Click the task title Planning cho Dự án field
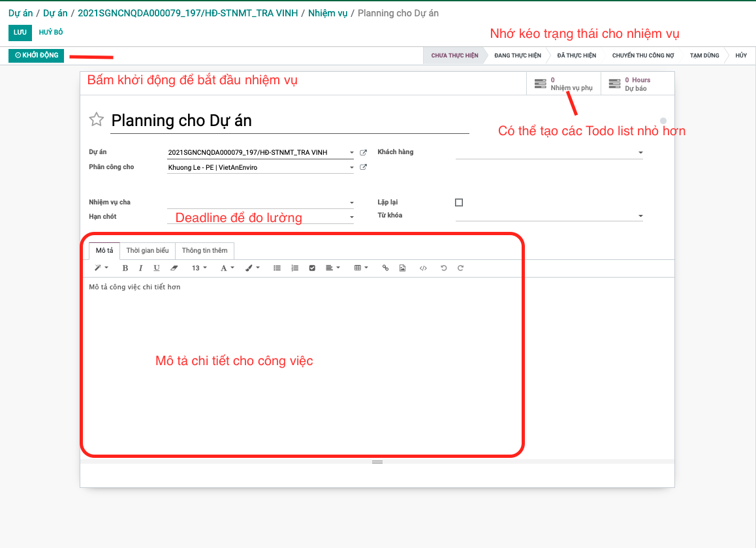Viewport: 756px width, 548px height. [x=290, y=121]
